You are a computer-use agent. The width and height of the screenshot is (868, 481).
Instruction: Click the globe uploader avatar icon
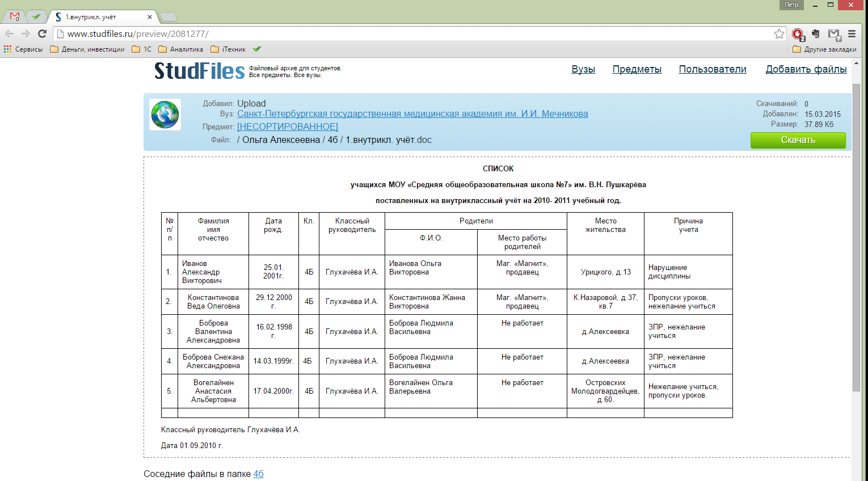pos(165,115)
